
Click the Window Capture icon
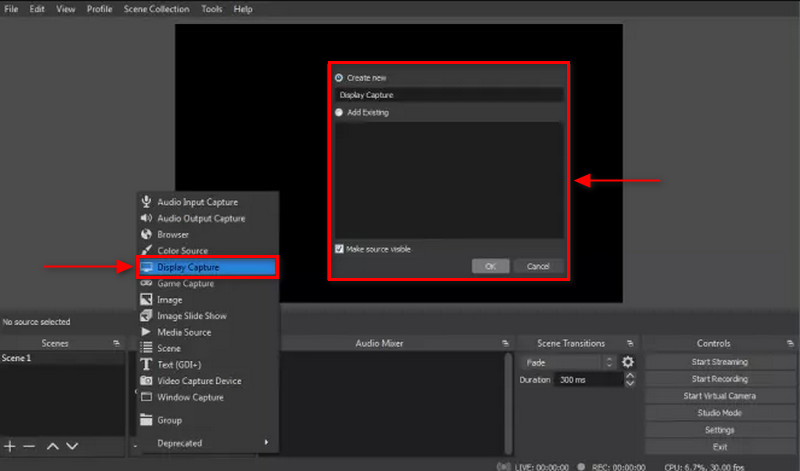click(146, 397)
